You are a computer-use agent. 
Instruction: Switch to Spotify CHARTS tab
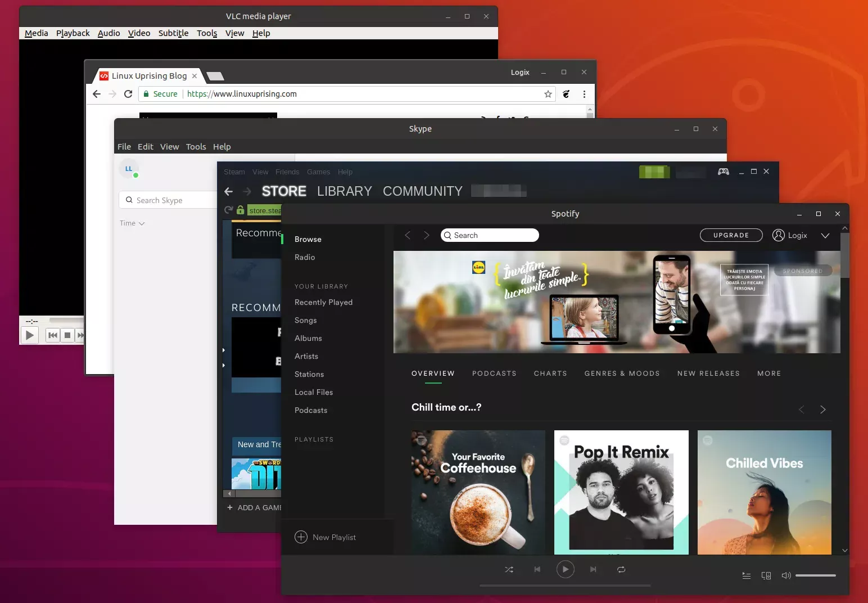point(550,373)
